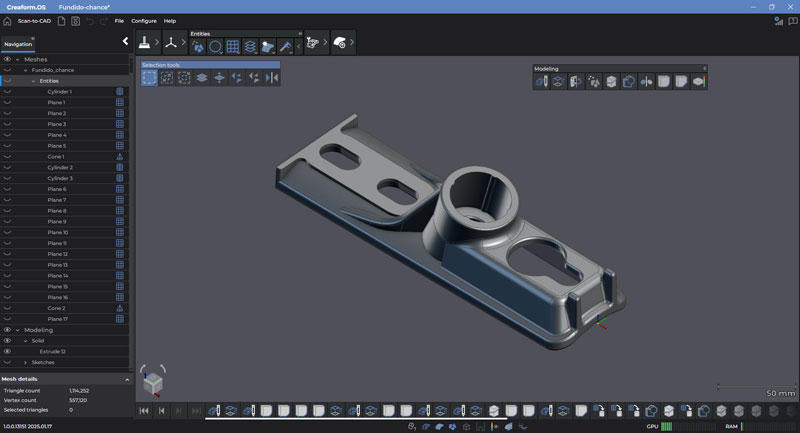
Task: Hide the Meshes group with eye icon
Action: click(x=7, y=59)
